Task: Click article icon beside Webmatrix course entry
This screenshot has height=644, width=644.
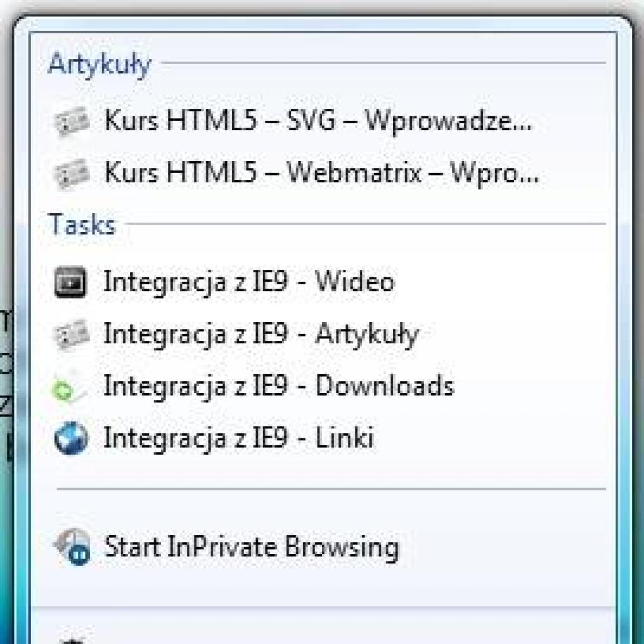Action: click(x=72, y=174)
